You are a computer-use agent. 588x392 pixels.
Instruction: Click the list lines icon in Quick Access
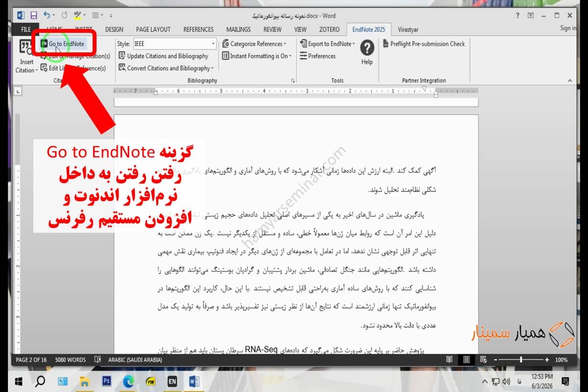(96, 16)
